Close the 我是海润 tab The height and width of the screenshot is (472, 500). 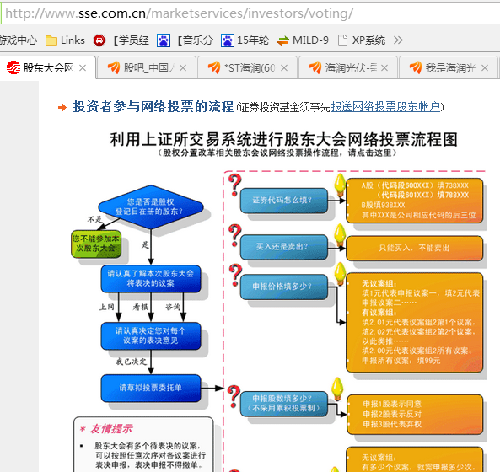[x=485, y=68]
